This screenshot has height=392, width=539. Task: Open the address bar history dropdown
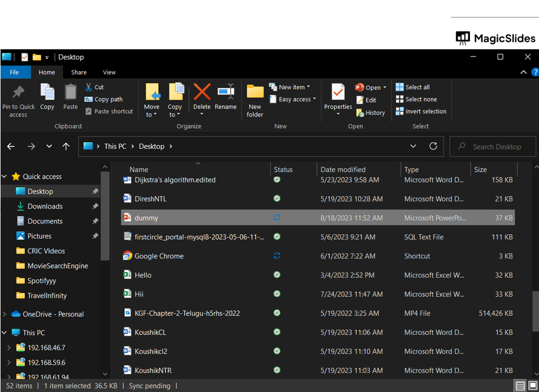pos(414,146)
